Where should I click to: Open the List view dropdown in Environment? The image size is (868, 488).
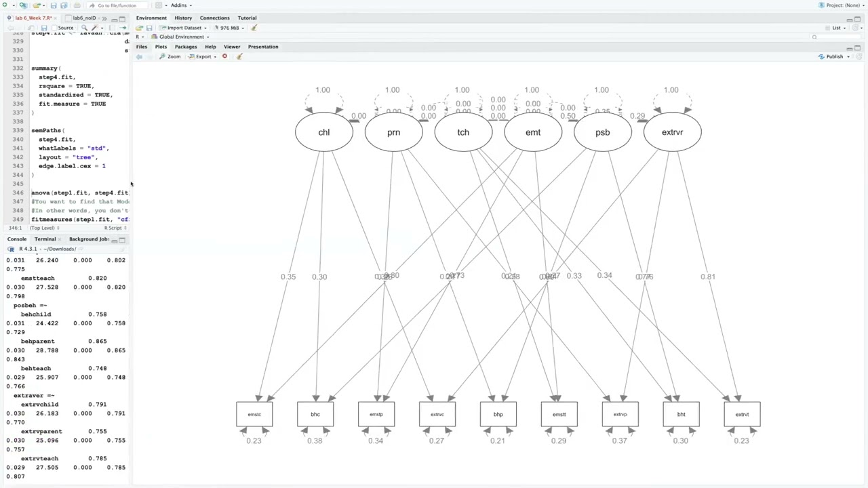[837, 28]
